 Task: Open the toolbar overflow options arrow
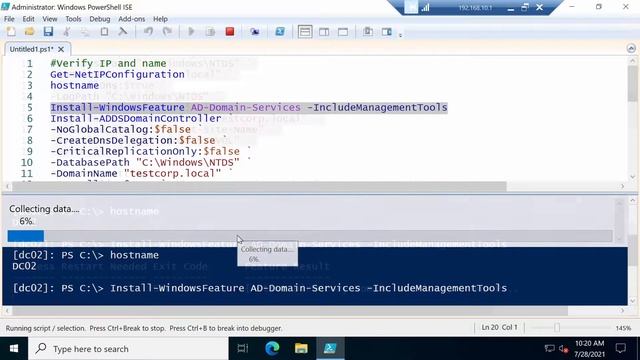[x=400, y=35]
